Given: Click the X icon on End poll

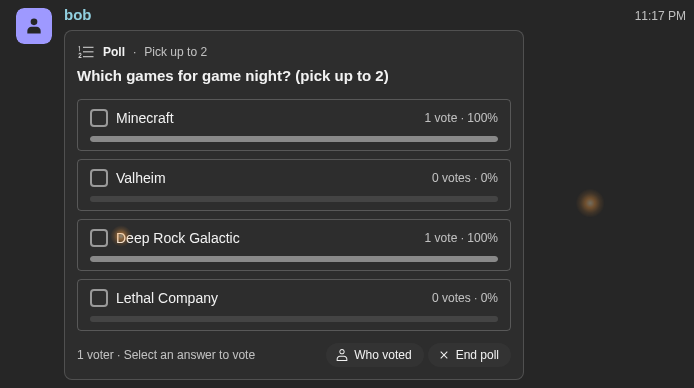Looking at the screenshot, I should click(444, 355).
